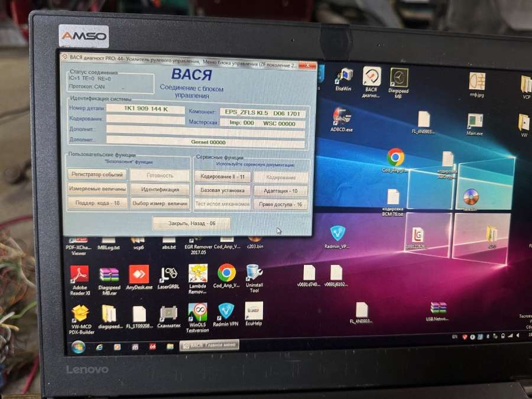This screenshot has height=399, width=532.
Task: Switch to the ВАСЯ: Главное меню taskbar button
Action: (x=209, y=345)
